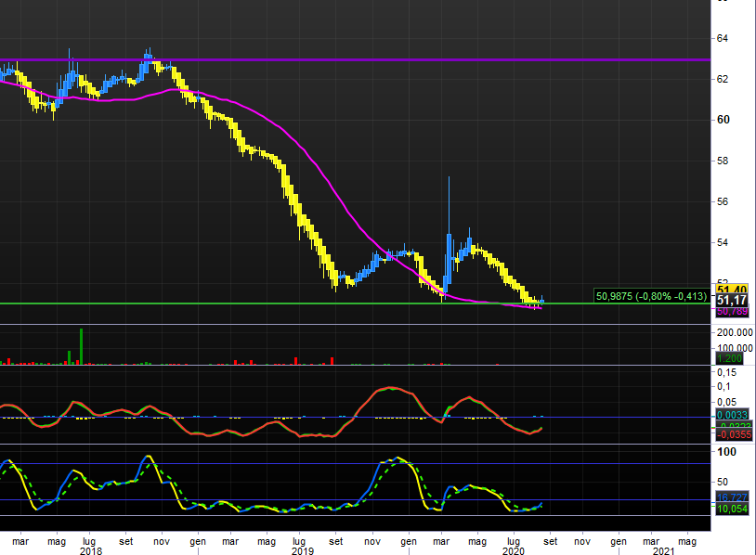Click the 64 price axis label
This screenshot has width=756, height=555.
click(x=723, y=38)
